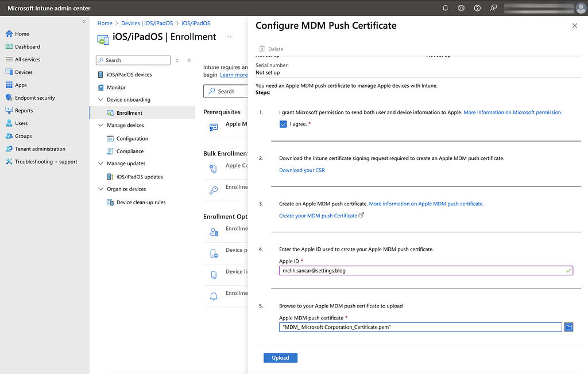The height and width of the screenshot is (374, 588).
Task: Click the Upload button
Action: coord(280,358)
